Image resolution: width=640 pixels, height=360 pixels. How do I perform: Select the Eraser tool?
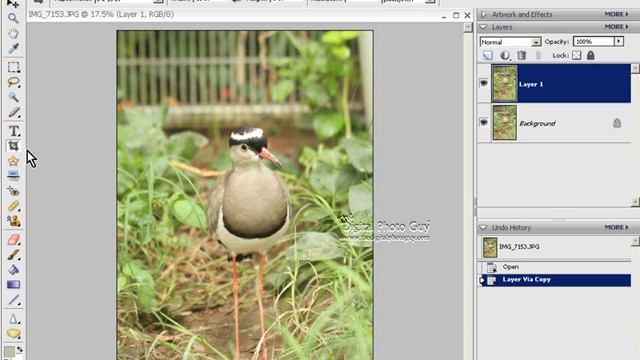(13, 240)
